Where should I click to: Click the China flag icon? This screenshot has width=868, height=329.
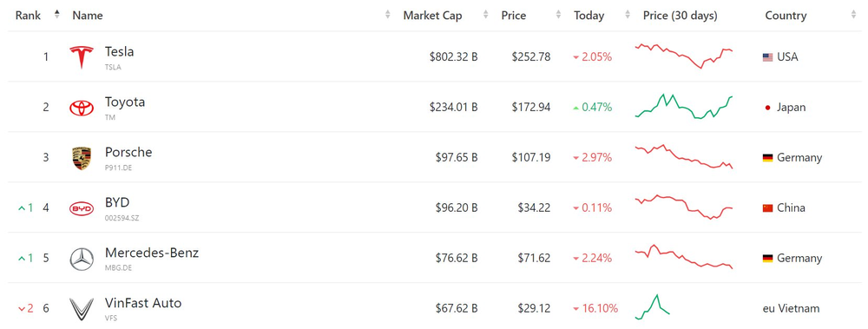click(767, 208)
